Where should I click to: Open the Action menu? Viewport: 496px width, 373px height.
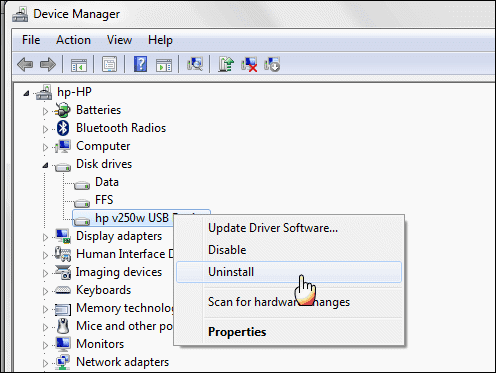point(73,40)
